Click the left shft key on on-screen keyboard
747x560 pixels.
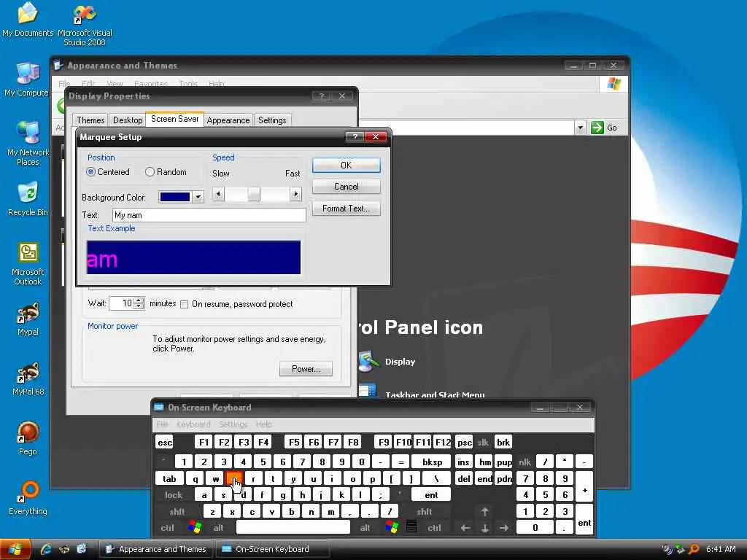click(x=177, y=512)
